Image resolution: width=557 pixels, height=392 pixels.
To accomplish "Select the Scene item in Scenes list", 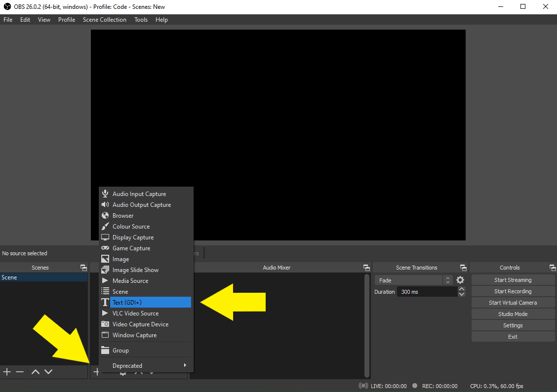I will tap(43, 277).
